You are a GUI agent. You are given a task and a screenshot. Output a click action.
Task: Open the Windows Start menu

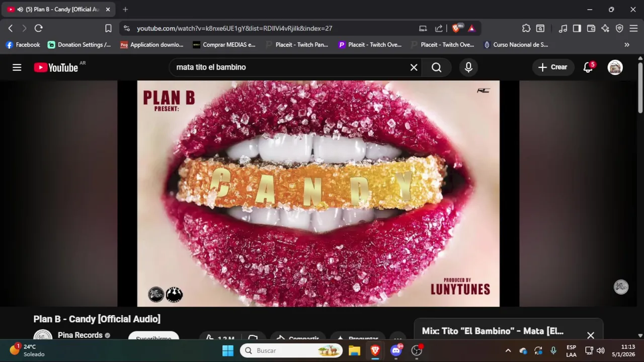228,350
